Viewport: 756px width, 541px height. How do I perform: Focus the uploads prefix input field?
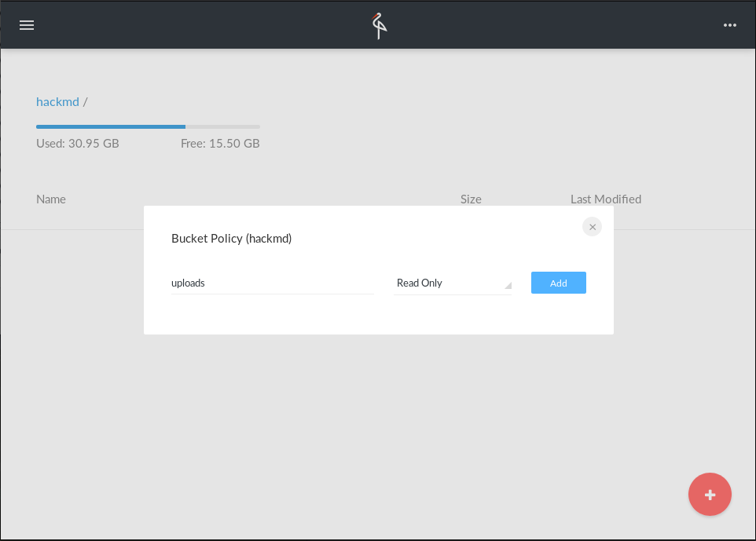(x=272, y=283)
